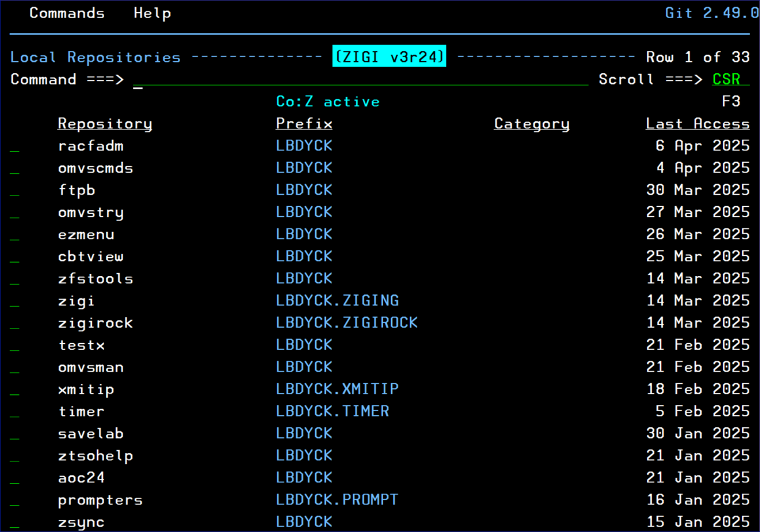The image size is (760, 532).
Task: Sort by the Repository column header
Action: pyautogui.click(x=105, y=123)
